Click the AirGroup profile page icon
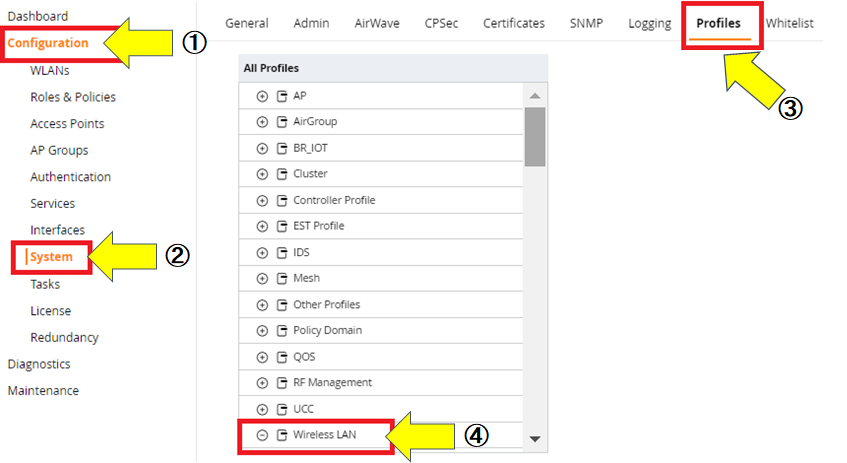This screenshot has width=847, height=463. (281, 122)
